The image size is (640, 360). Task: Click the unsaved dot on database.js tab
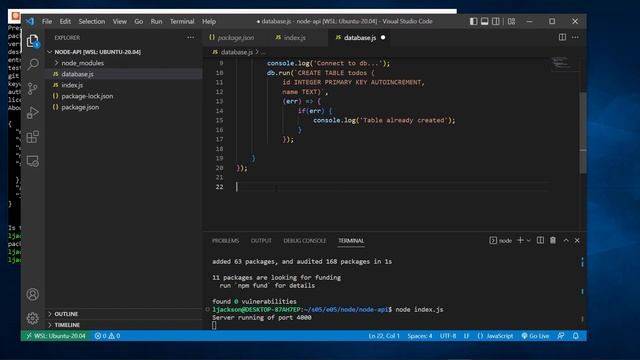383,38
